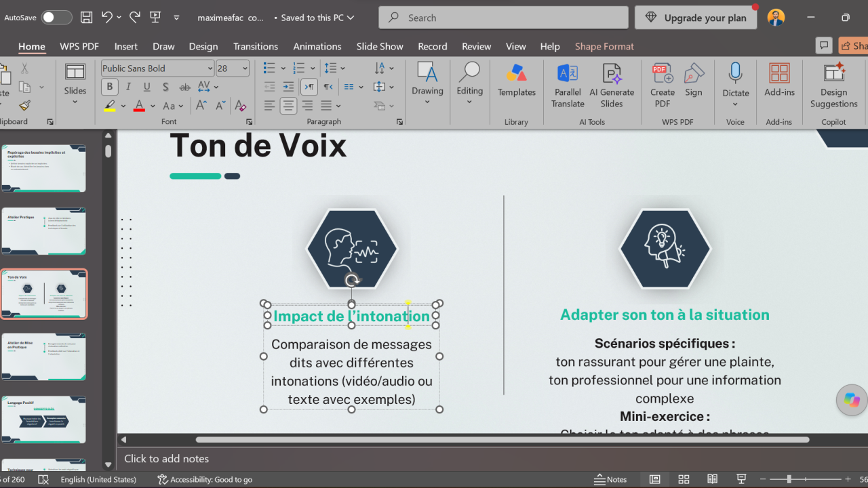Center align the paragraph text
Viewport: 868px width, 488px height.
coord(289,106)
